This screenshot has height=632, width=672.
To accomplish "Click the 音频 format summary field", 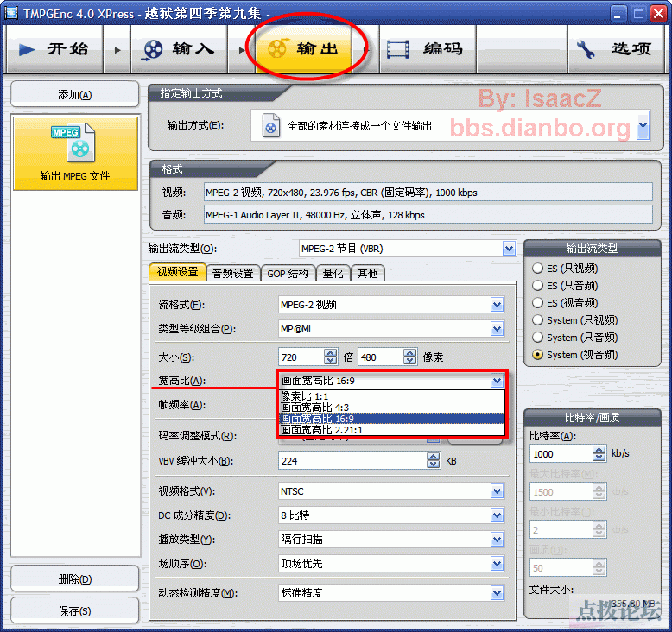I will pyautogui.click(x=428, y=215).
